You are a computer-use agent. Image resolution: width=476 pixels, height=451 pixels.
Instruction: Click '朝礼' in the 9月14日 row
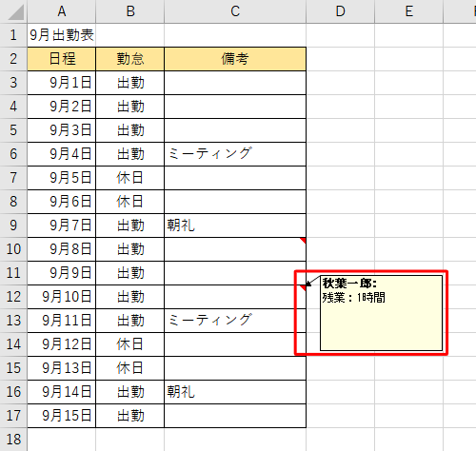181,392
